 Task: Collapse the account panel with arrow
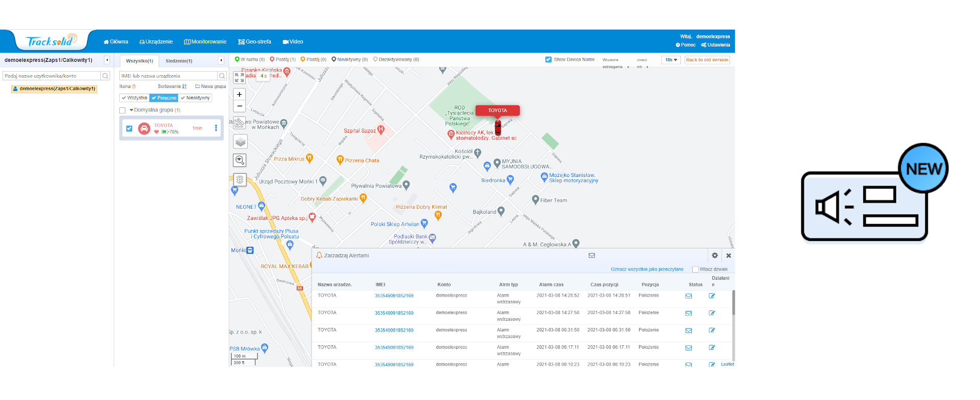pyautogui.click(x=107, y=60)
